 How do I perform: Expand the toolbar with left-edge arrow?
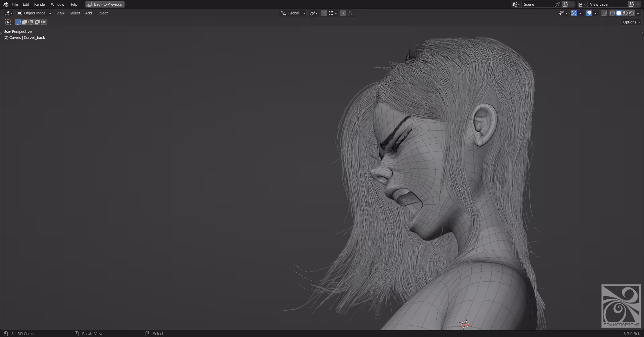1,33
